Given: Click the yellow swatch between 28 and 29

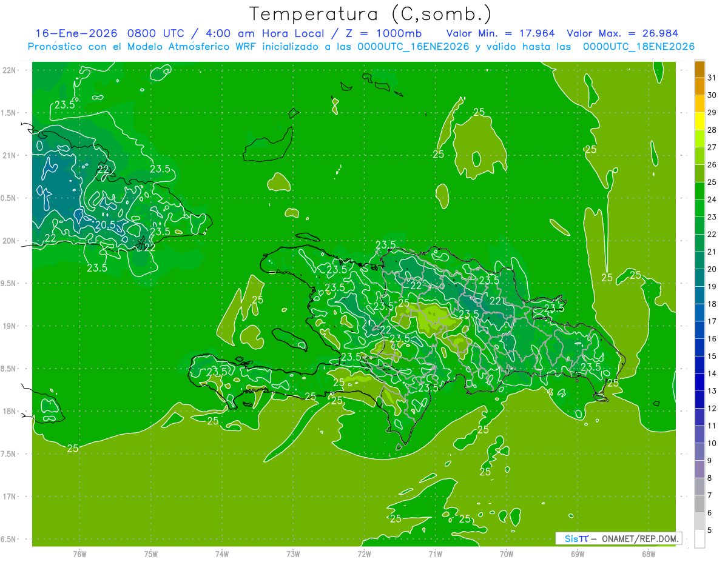Looking at the screenshot, I should (700, 121).
